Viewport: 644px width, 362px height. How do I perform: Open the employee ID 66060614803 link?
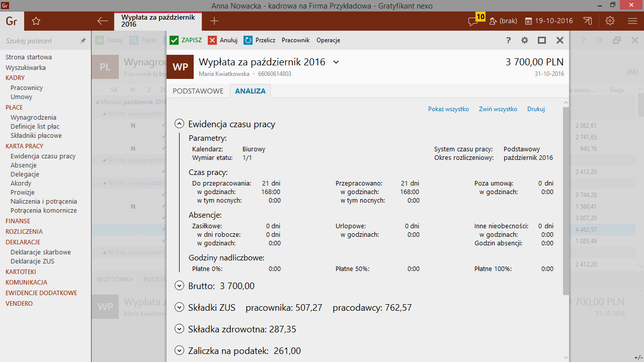tap(275, 74)
